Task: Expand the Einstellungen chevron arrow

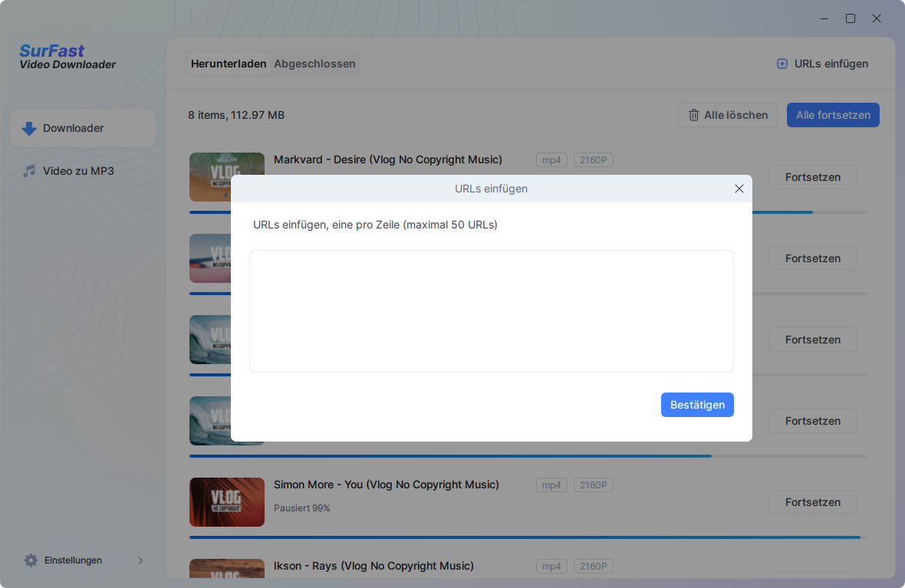Action: point(140,560)
